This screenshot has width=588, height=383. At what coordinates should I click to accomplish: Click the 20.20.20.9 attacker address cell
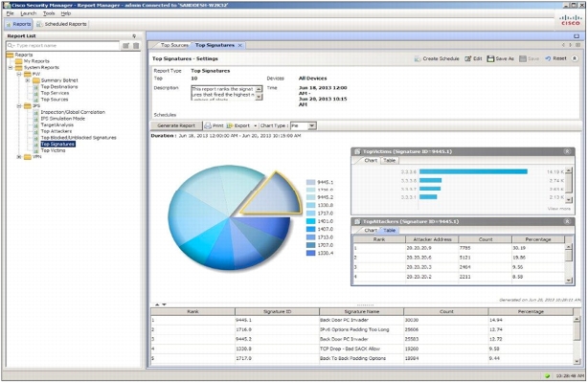pos(432,248)
